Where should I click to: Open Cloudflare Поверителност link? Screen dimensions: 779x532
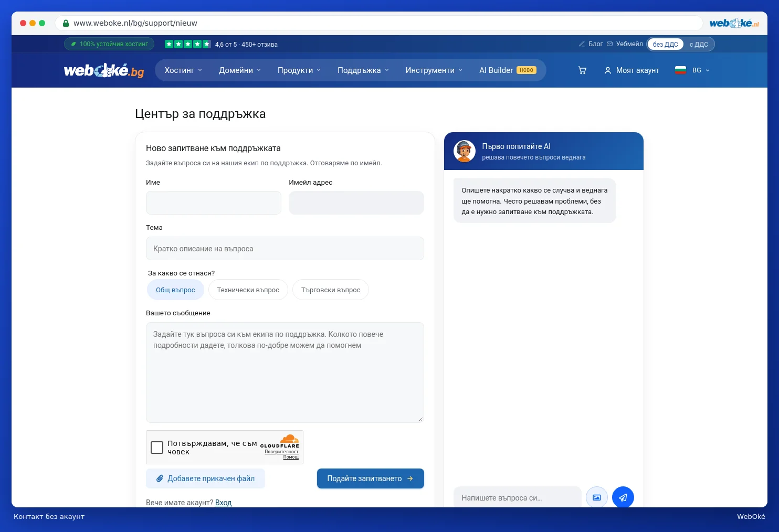281,452
